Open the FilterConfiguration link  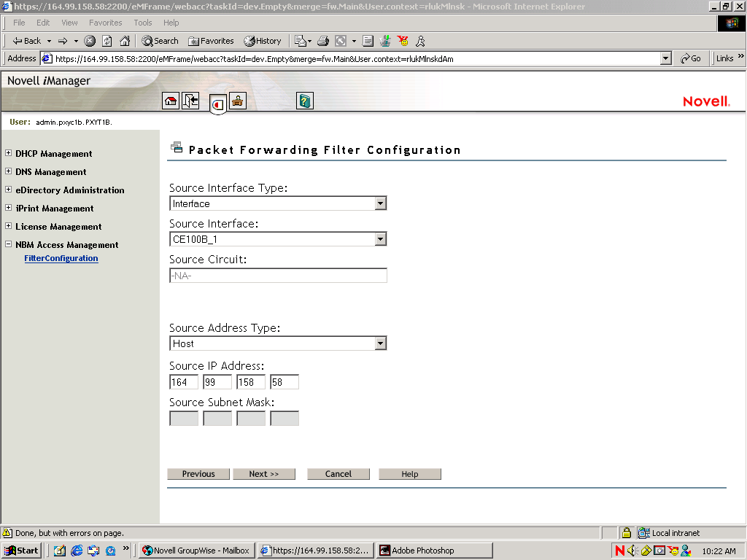point(61,258)
